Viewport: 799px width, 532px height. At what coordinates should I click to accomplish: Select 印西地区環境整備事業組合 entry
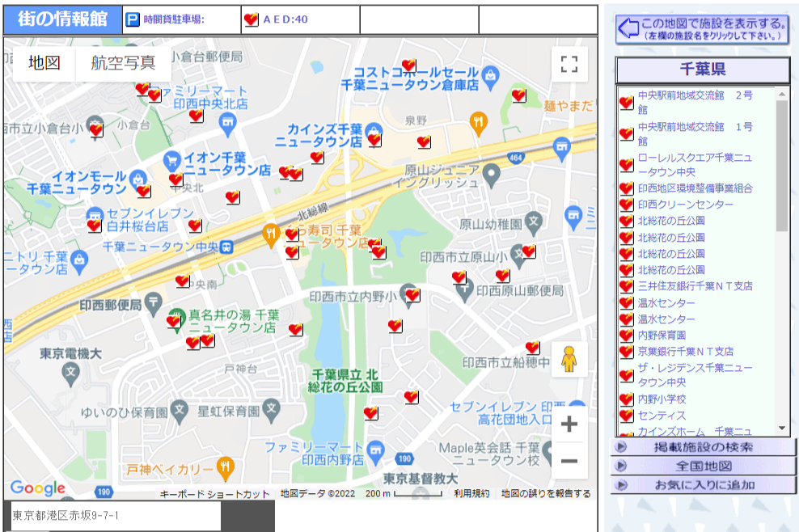pyautogui.click(x=695, y=188)
